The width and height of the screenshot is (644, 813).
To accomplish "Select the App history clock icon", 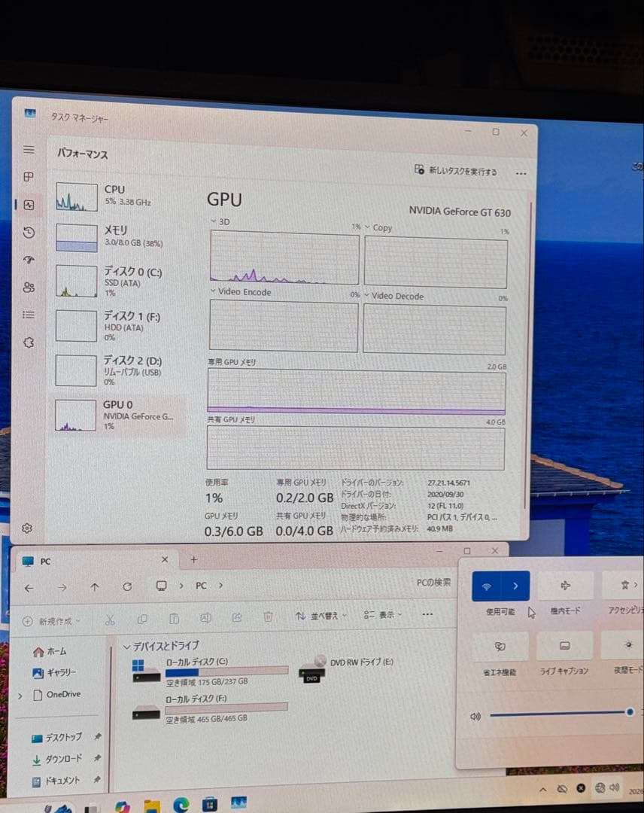I will coord(29,233).
